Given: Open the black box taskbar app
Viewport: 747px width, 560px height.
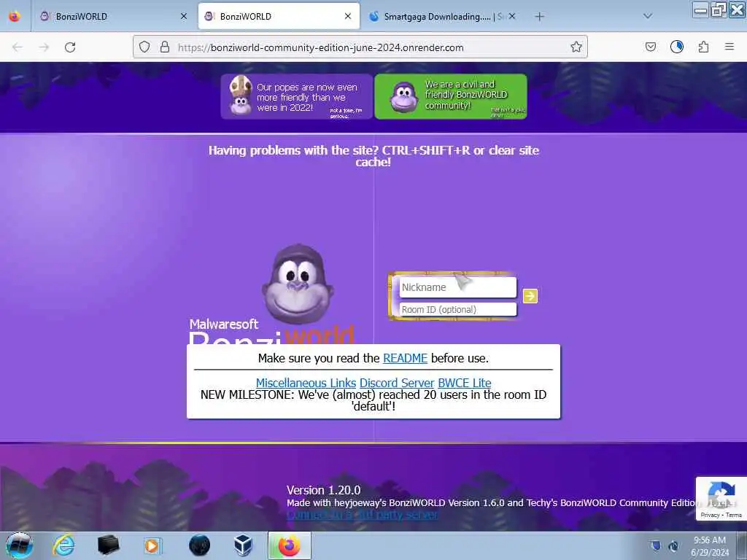Looking at the screenshot, I should click(108, 545).
